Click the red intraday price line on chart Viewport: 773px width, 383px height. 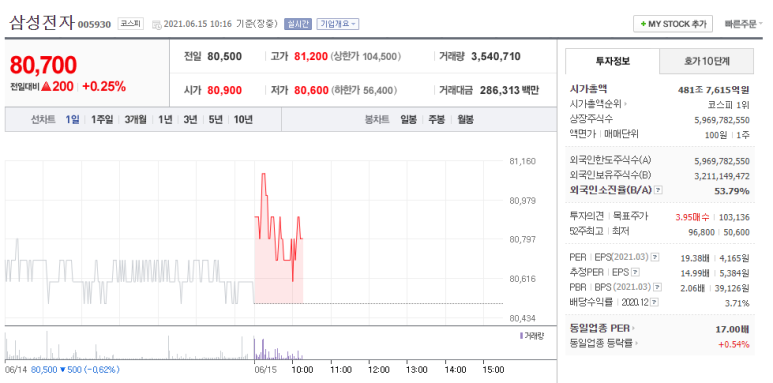coord(279,227)
